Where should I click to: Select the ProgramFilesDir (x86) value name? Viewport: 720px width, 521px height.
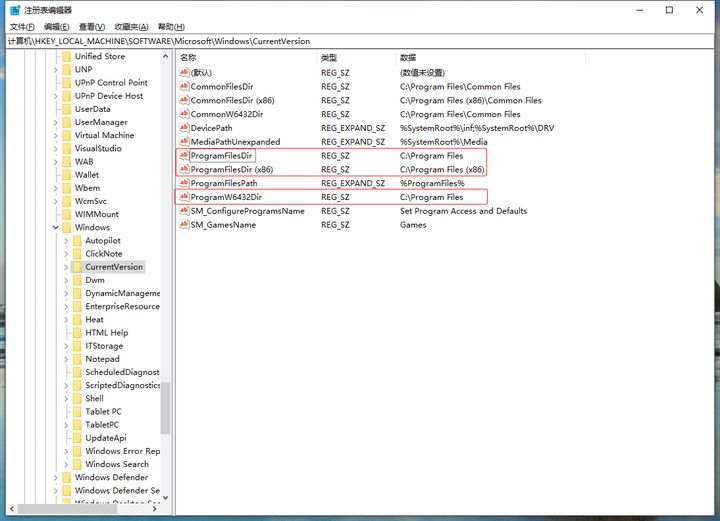coord(232,169)
